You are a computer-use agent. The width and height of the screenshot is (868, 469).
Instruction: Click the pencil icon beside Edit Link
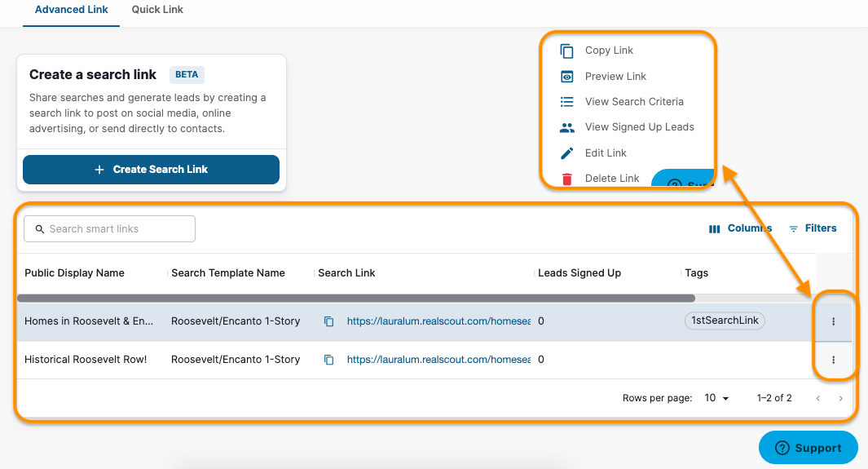coord(567,153)
